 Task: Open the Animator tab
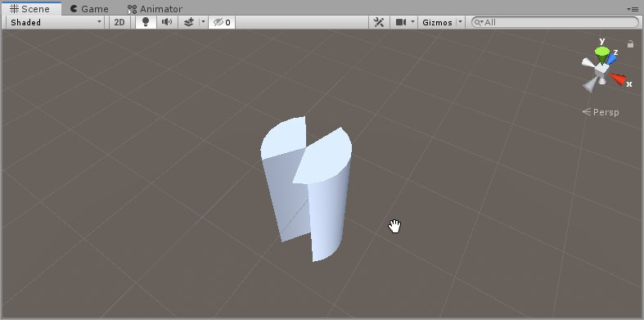(x=155, y=9)
